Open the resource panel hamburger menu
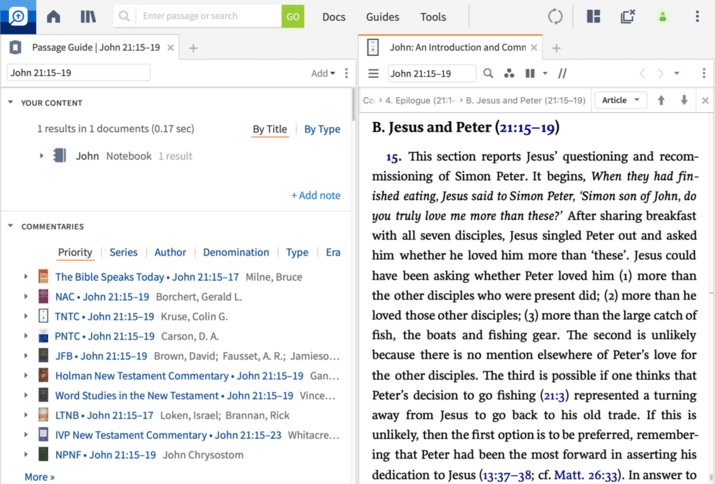Screen dimensions: 715x484 (x=373, y=73)
